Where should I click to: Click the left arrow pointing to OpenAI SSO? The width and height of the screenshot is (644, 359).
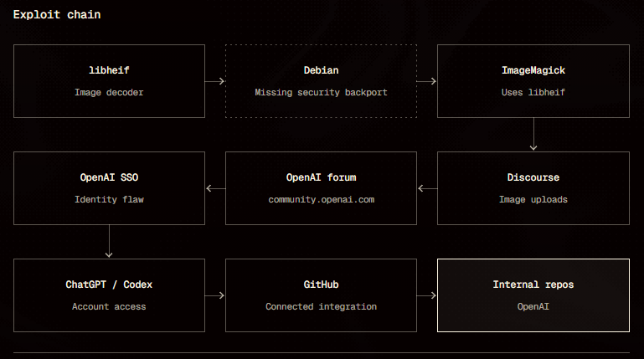point(215,188)
